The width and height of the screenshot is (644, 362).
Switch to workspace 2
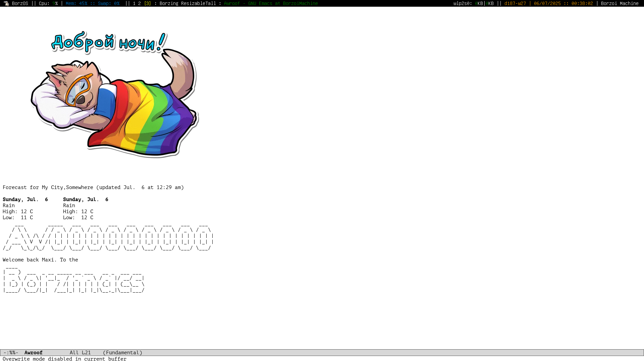[140, 3]
